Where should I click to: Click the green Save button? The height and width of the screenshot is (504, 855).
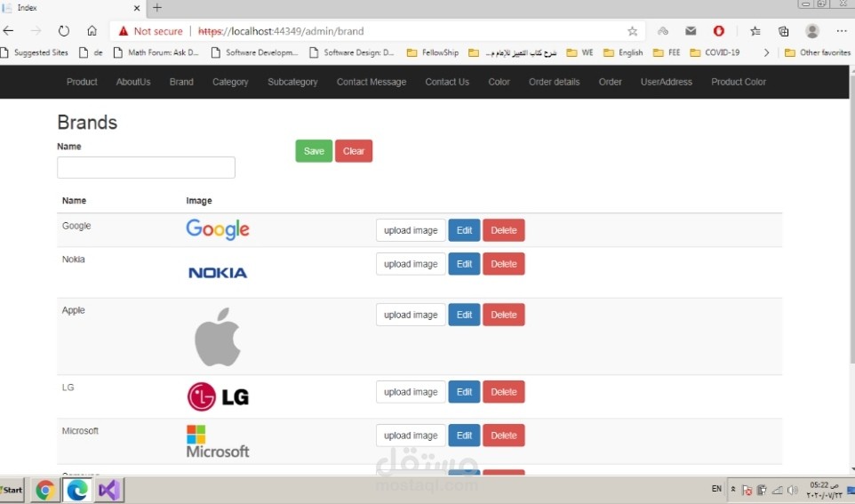[x=314, y=151]
